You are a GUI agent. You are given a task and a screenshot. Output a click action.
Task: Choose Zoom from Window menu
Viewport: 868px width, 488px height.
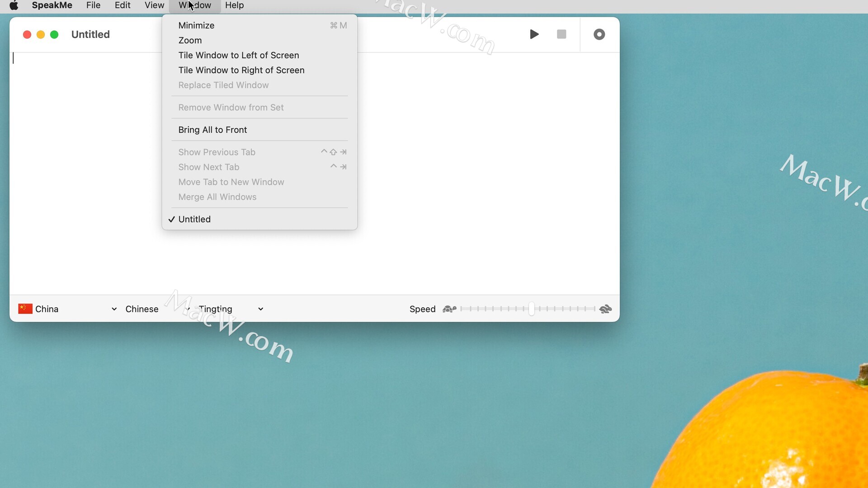pos(259,40)
